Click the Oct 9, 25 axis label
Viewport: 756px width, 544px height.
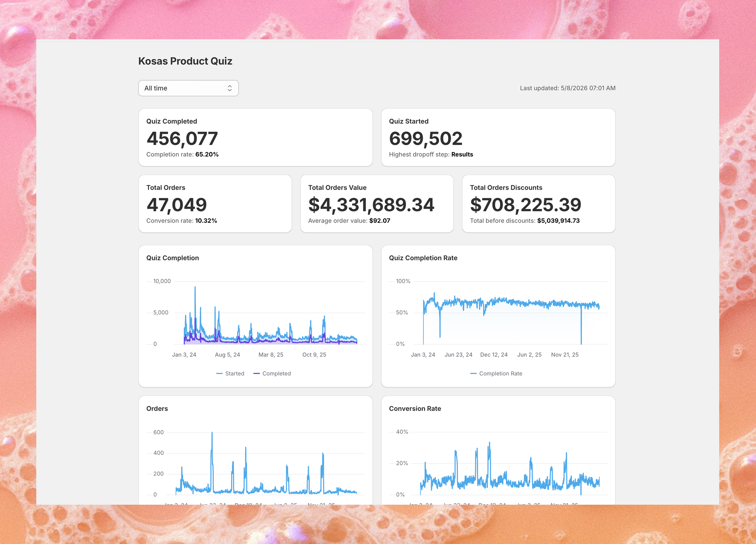pos(314,355)
